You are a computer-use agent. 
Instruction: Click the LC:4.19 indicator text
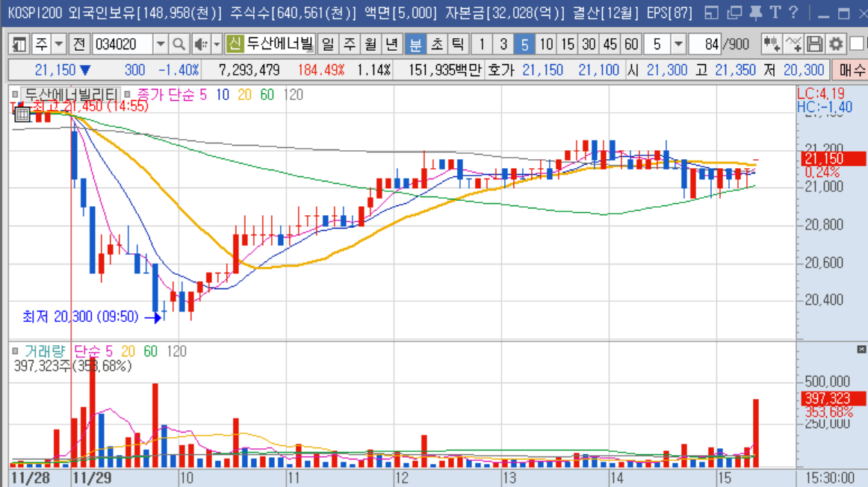click(x=821, y=93)
